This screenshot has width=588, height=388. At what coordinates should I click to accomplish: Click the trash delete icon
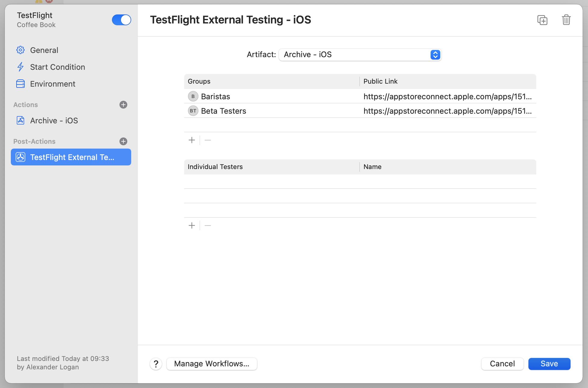[566, 20]
